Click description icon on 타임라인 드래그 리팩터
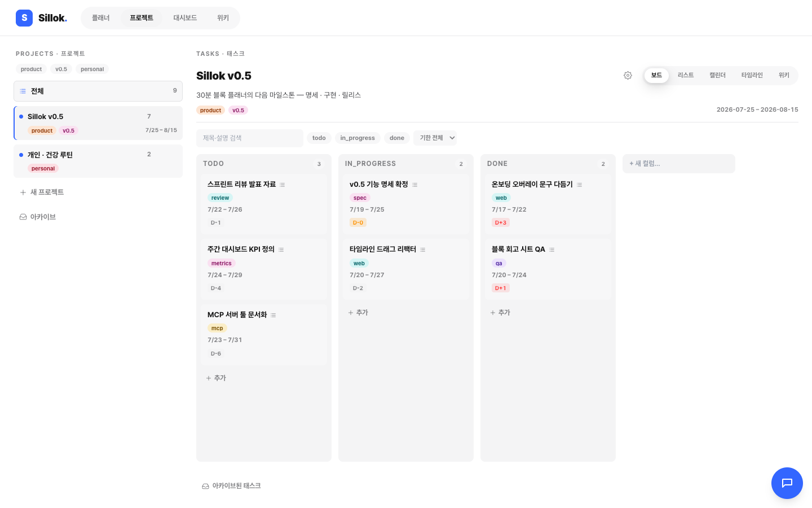This screenshot has width=812, height=508. tap(423, 249)
